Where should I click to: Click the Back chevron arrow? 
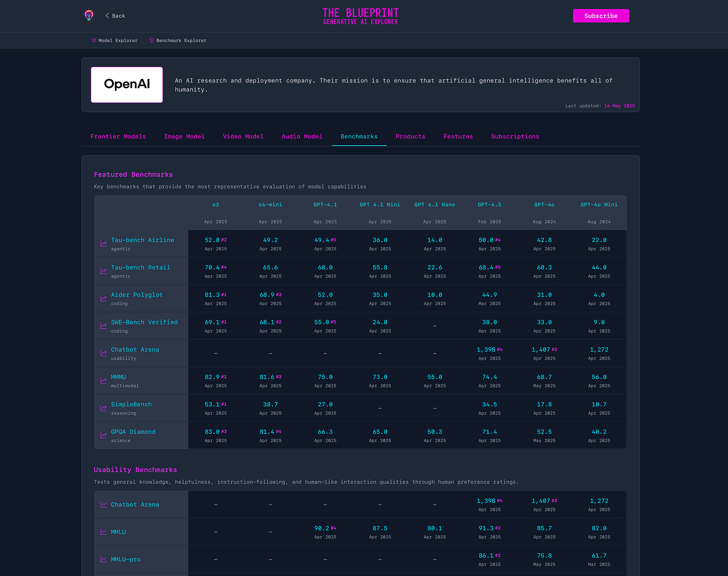click(107, 15)
